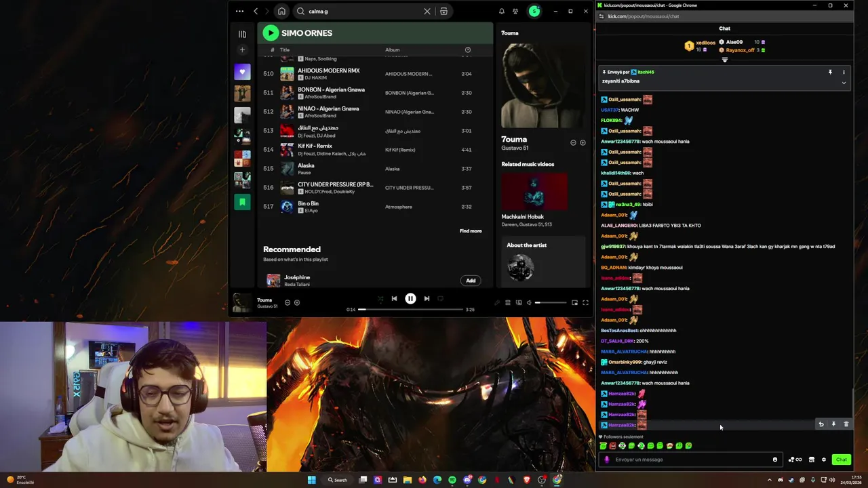Unpin pinned chat message pin icon

tap(830, 72)
